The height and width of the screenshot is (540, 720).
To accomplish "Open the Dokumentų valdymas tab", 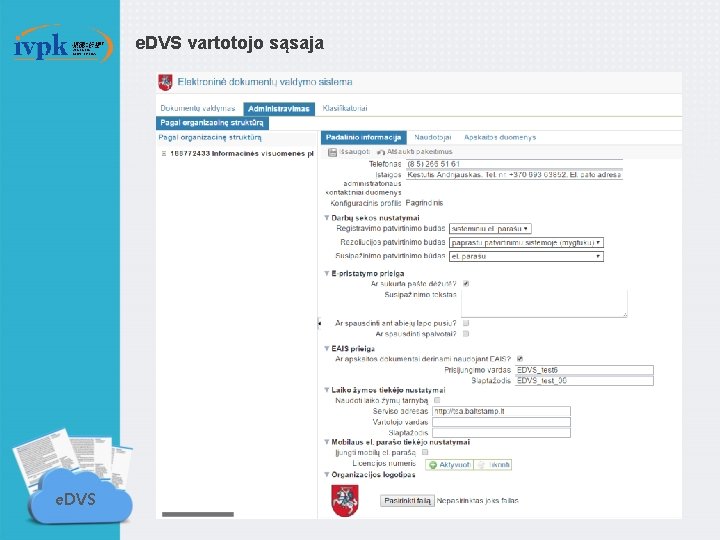I will tap(198, 108).
